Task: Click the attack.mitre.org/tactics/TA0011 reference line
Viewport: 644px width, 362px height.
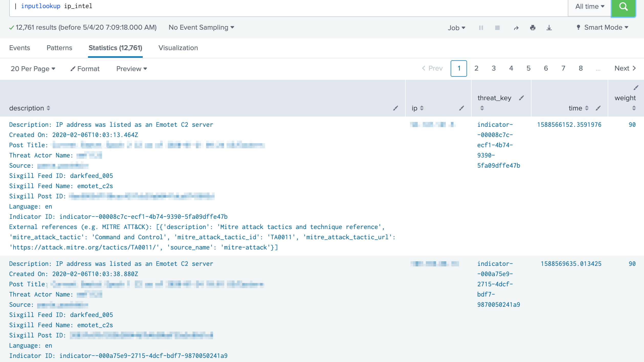Action: tap(143, 247)
